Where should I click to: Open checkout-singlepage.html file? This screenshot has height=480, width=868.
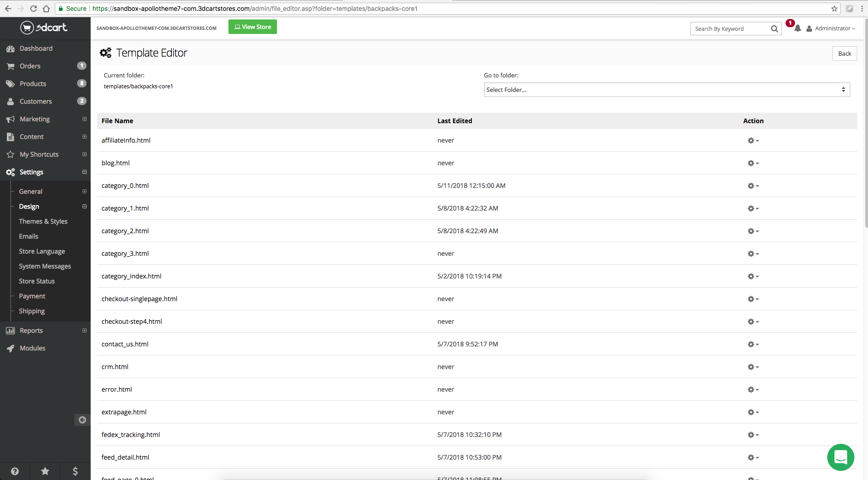click(x=140, y=299)
